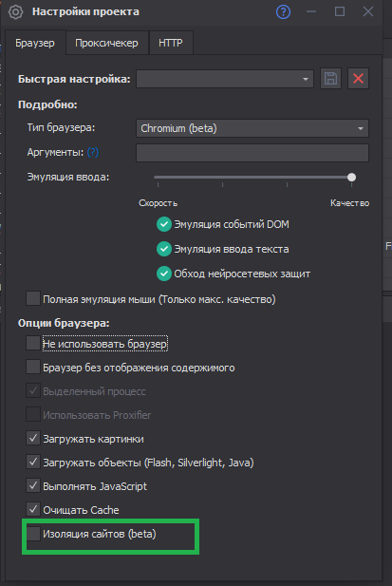
Task: Click the Эмуляция ввода slider handle
Action: point(351,178)
